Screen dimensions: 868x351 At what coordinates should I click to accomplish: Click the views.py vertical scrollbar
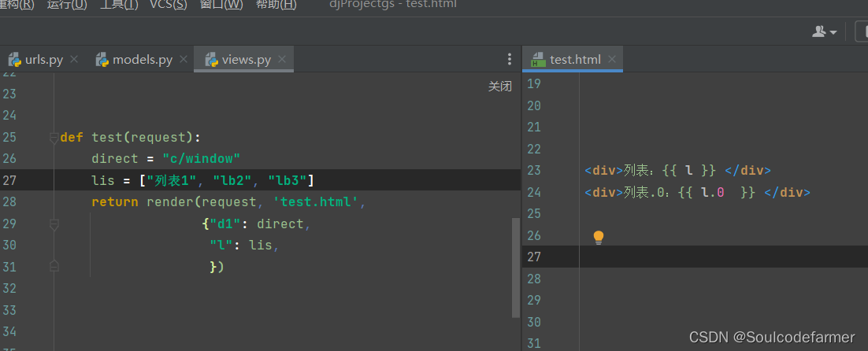click(x=516, y=268)
